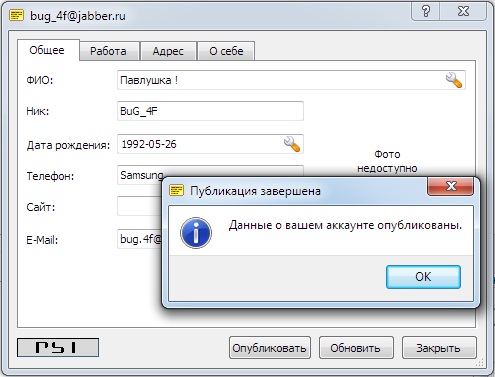Switch to the Работа tab
The image size is (495, 377).
(109, 51)
